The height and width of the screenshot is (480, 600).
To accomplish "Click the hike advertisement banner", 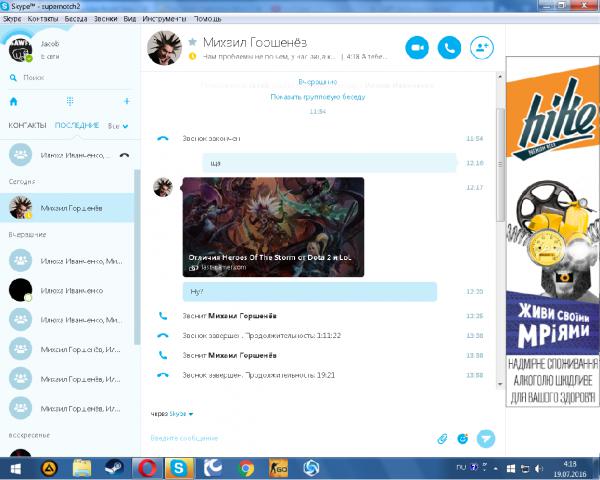I will point(553,232).
